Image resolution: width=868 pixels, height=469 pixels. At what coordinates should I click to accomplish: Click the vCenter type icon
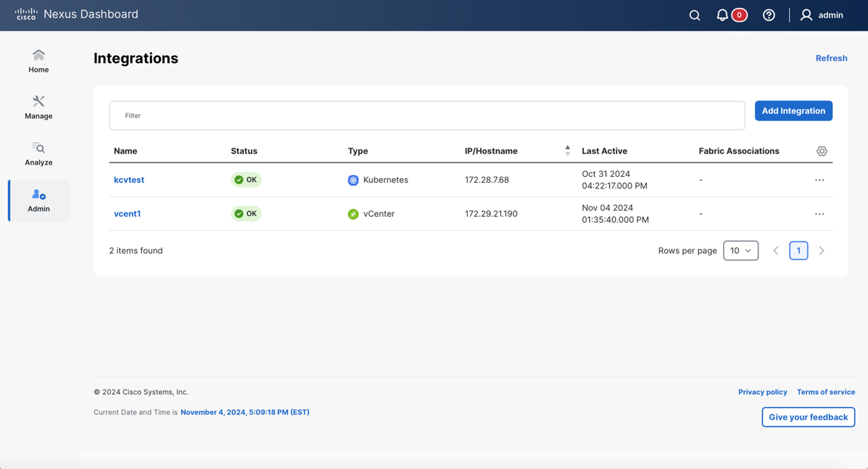pyautogui.click(x=353, y=214)
